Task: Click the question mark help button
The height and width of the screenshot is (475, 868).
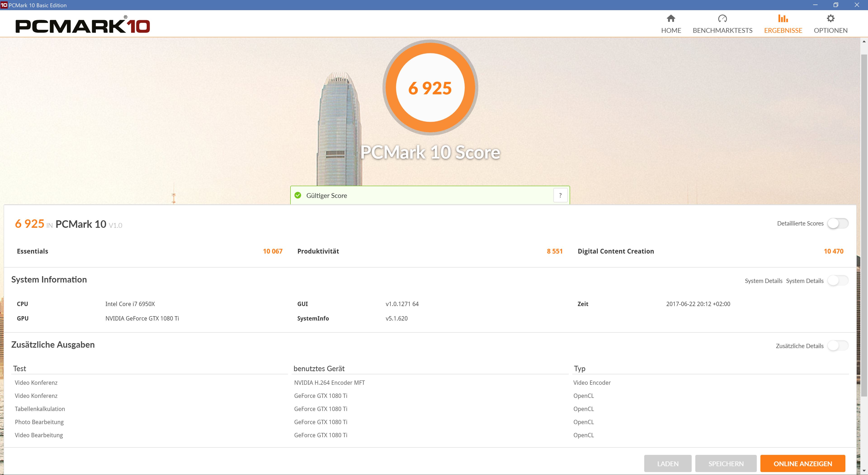Action: (x=560, y=195)
